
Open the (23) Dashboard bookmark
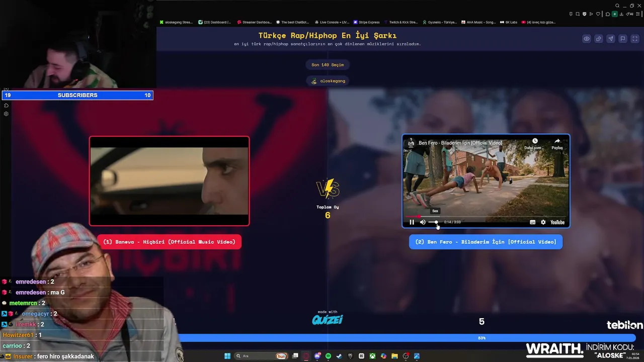point(215,22)
